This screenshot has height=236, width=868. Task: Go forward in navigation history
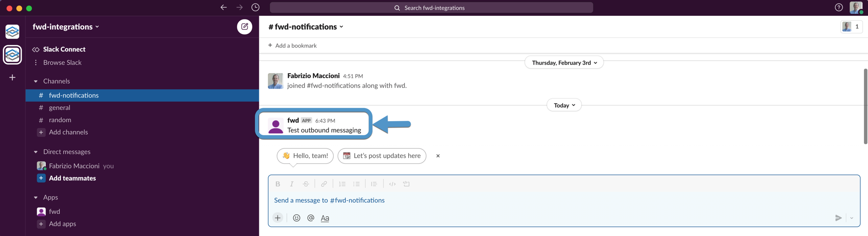pos(240,7)
